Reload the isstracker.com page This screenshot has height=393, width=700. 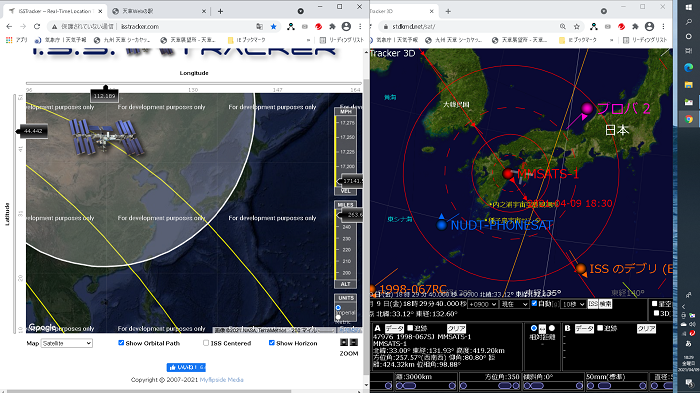[x=37, y=27]
